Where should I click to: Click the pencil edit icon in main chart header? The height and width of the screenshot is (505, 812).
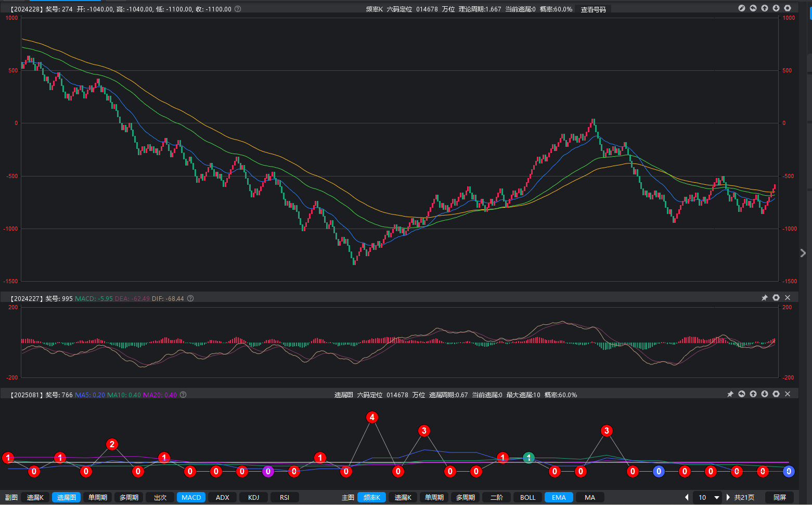(742, 8)
